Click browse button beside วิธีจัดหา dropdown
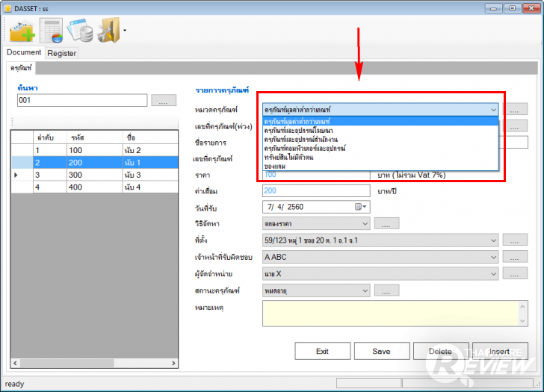The image size is (544, 392). (x=386, y=223)
